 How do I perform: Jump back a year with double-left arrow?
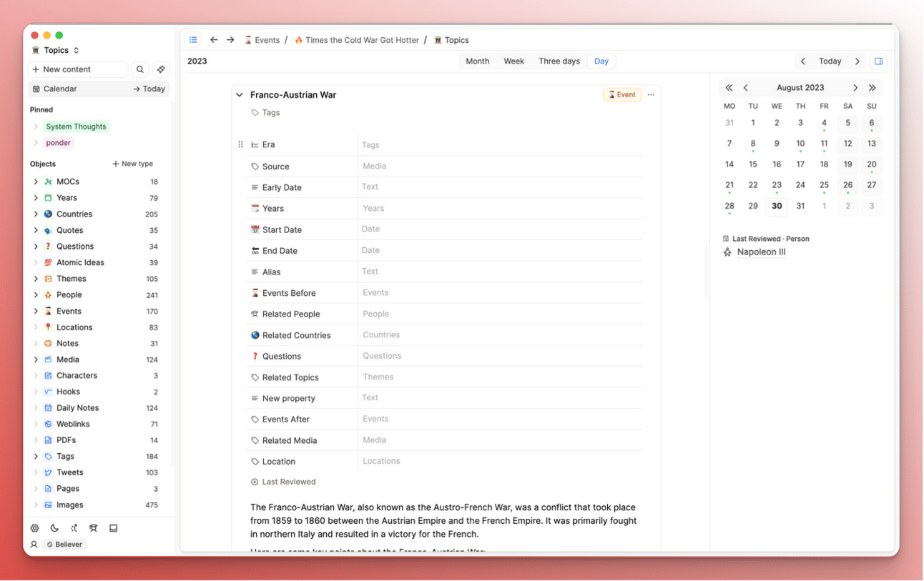pyautogui.click(x=729, y=88)
